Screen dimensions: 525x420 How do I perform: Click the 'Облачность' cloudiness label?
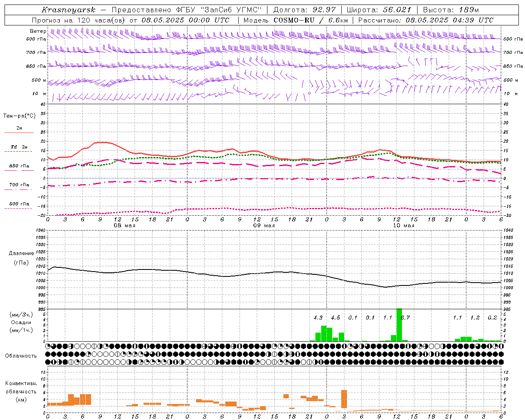[x=21, y=356]
